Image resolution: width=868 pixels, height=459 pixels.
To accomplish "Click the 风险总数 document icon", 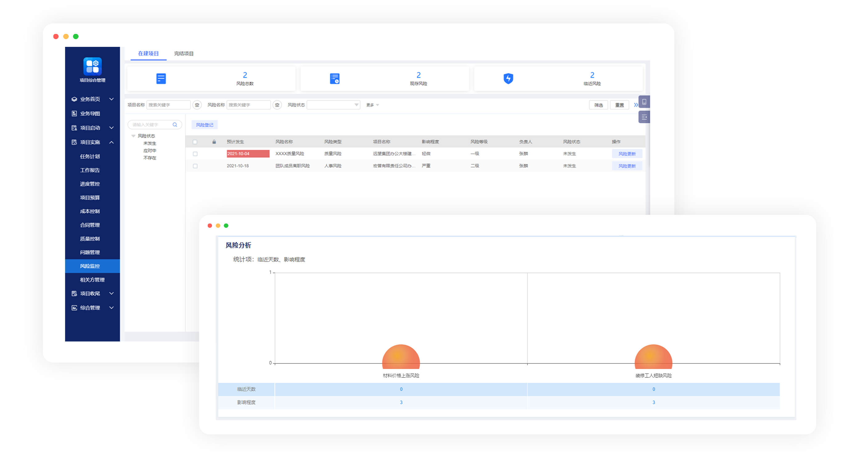I will pyautogui.click(x=161, y=79).
